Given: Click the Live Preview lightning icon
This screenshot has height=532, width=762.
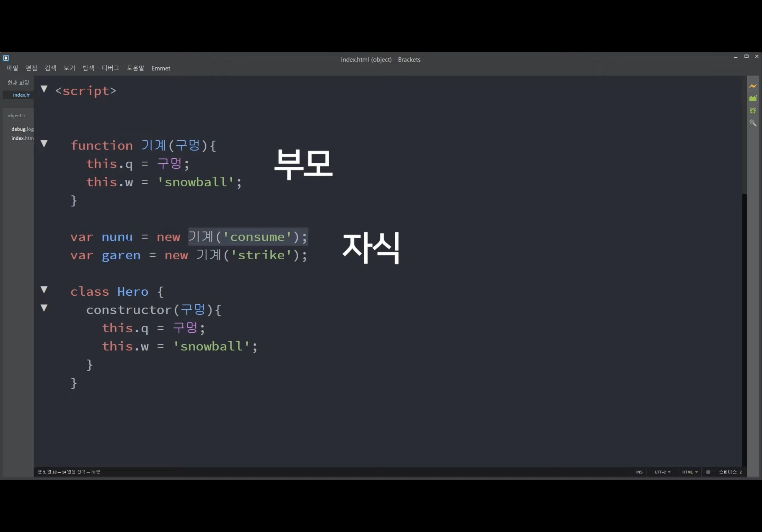Looking at the screenshot, I should [753, 86].
